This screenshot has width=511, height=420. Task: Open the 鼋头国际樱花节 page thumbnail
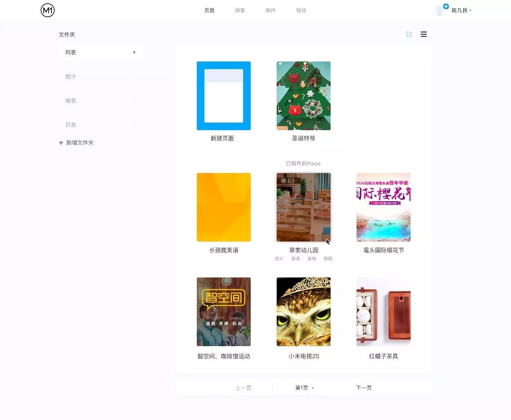point(383,207)
